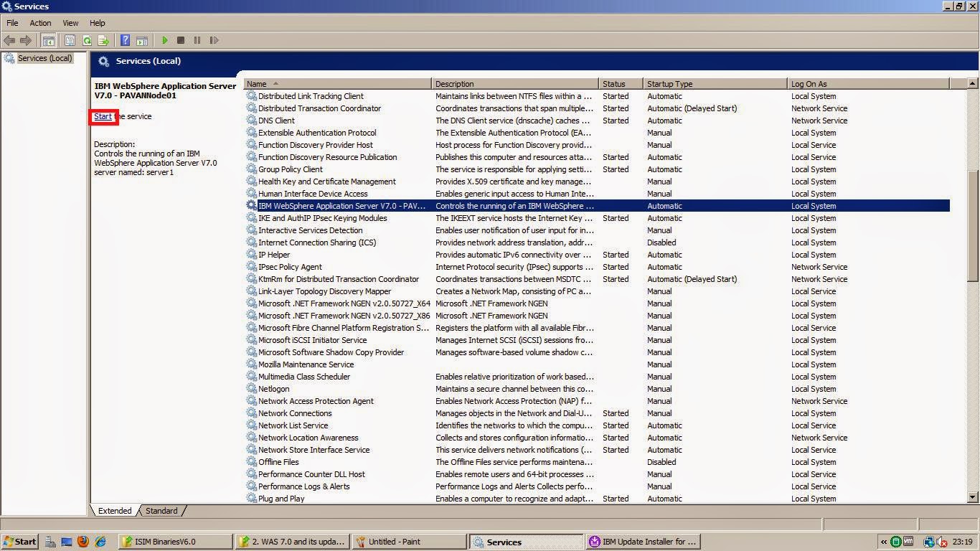The width and height of the screenshot is (980, 551).
Task: Mute system volume from the tray speaker icon
Action: point(941,542)
